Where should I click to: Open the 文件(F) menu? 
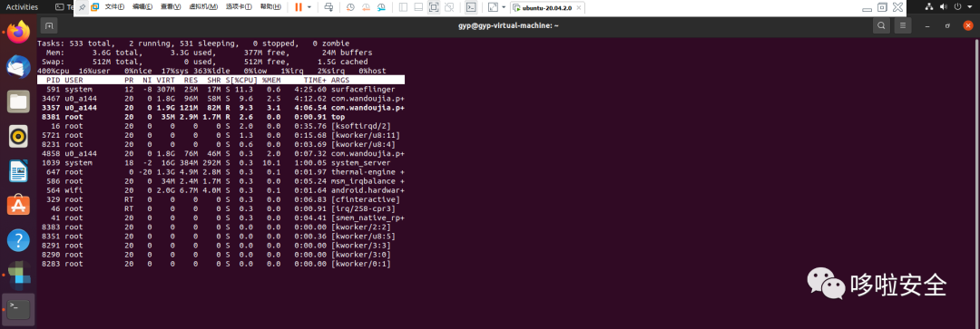[114, 7]
